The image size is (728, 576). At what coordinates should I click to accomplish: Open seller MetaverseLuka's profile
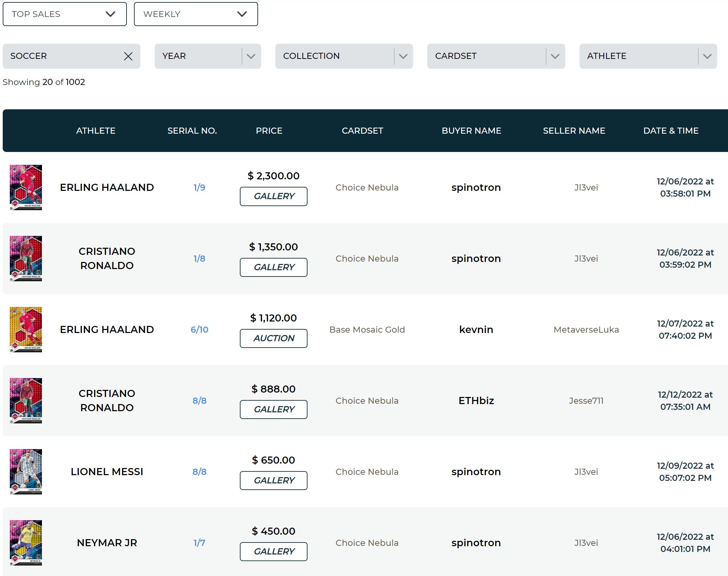click(x=586, y=330)
